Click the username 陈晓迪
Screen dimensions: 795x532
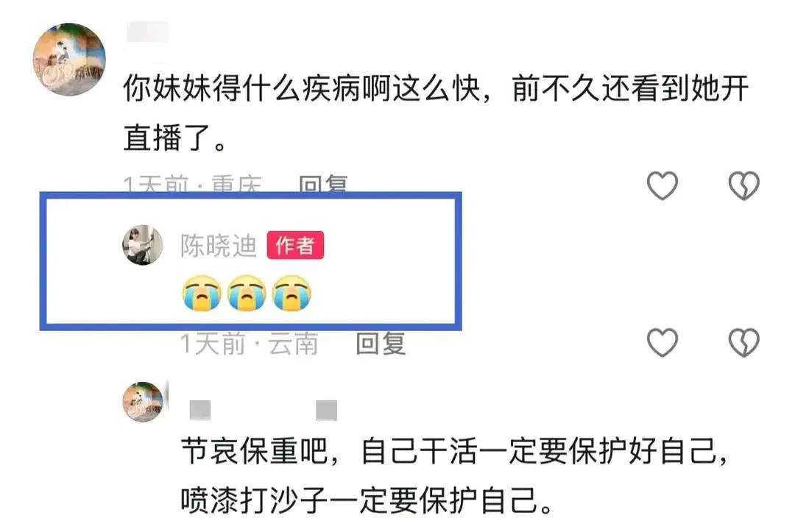click(x=219, y=246)
